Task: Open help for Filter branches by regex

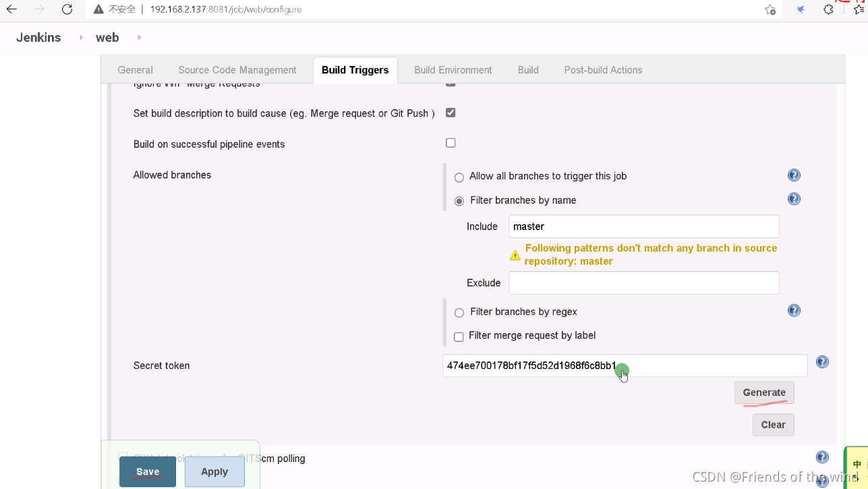Action: tap(794, 310)
